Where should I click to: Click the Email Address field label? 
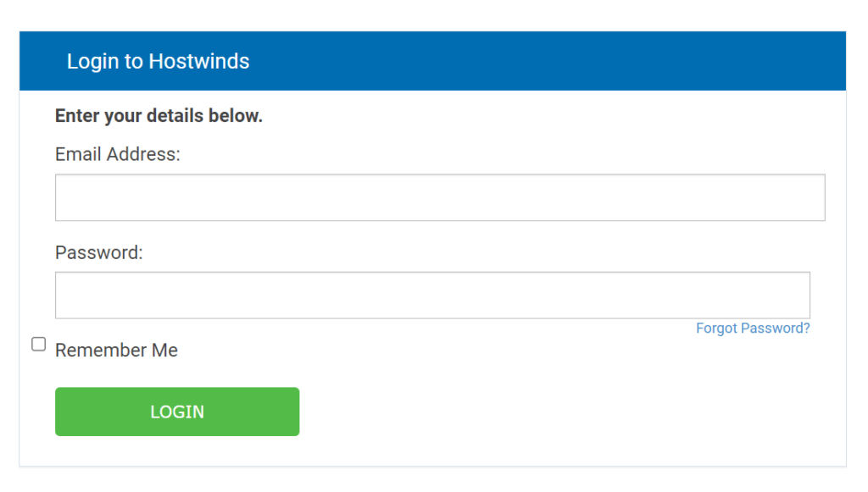[x=117, y=154]
